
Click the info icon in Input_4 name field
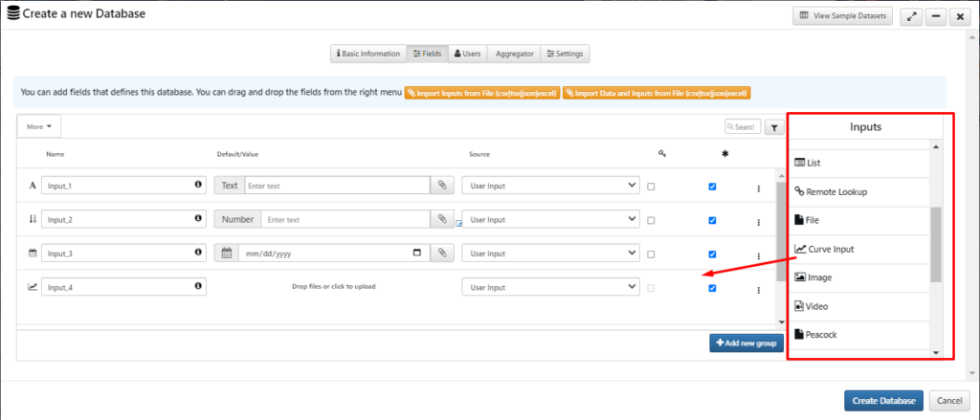pyautogui.click(x=198, y=286)
